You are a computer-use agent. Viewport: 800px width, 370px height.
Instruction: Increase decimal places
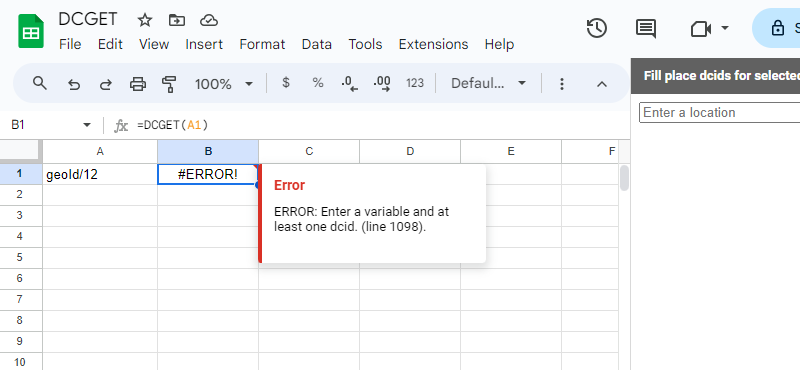pos(382,83)
